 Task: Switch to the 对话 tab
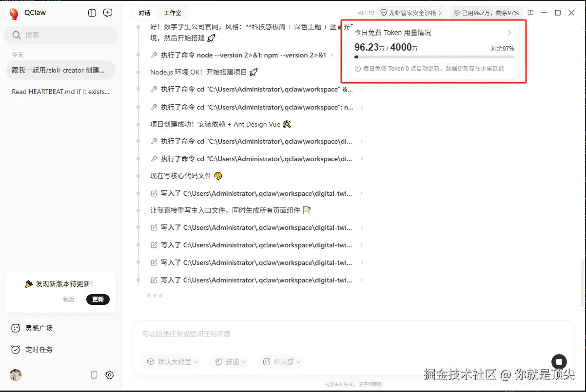143,13
